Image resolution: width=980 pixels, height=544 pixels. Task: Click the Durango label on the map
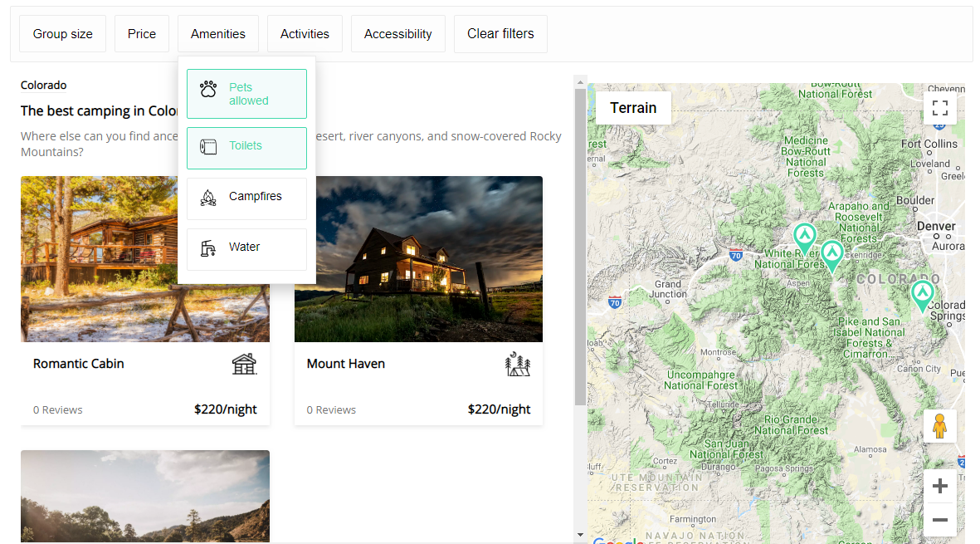(718, 467)
